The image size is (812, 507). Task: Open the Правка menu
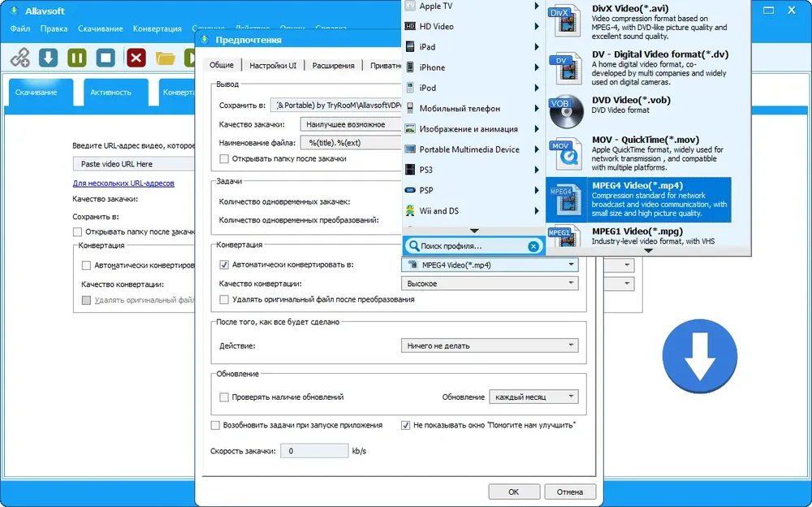point(54,28)
